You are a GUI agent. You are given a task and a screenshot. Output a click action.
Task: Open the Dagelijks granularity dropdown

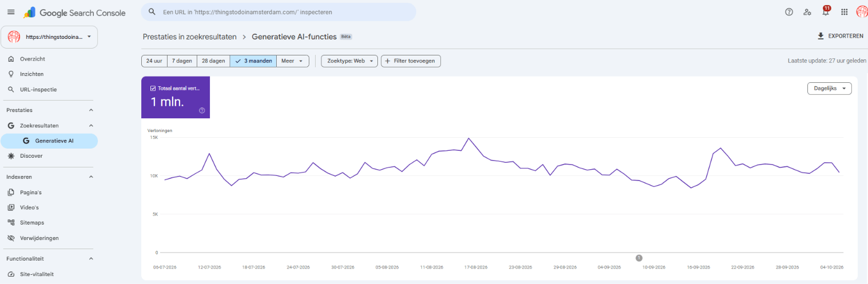pos(829,89)
